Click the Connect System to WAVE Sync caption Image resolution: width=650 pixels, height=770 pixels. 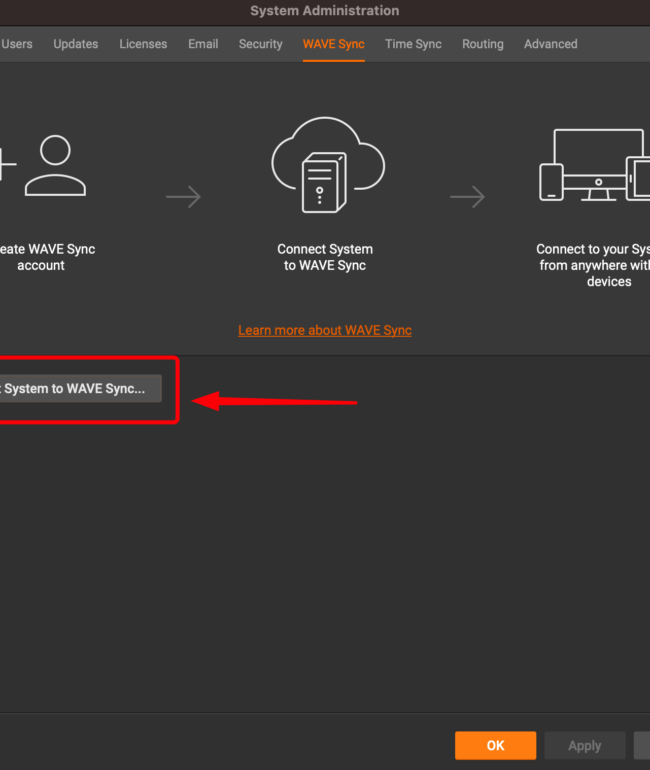[325, 257]
